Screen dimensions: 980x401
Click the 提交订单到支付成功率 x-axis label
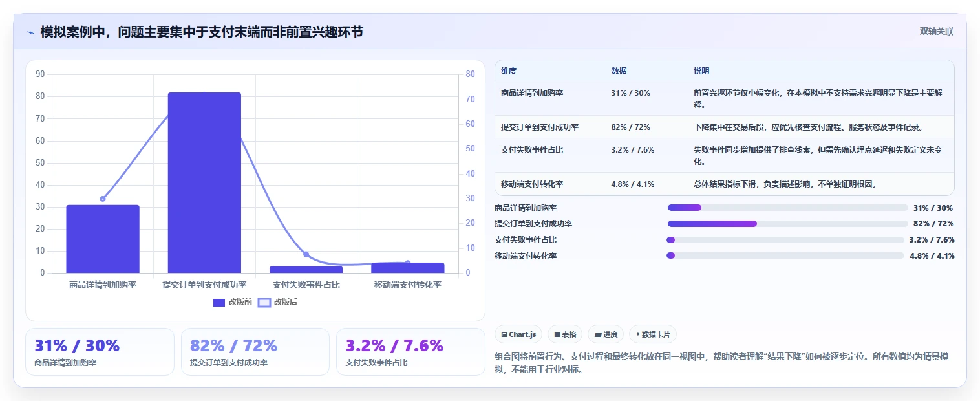204,285
